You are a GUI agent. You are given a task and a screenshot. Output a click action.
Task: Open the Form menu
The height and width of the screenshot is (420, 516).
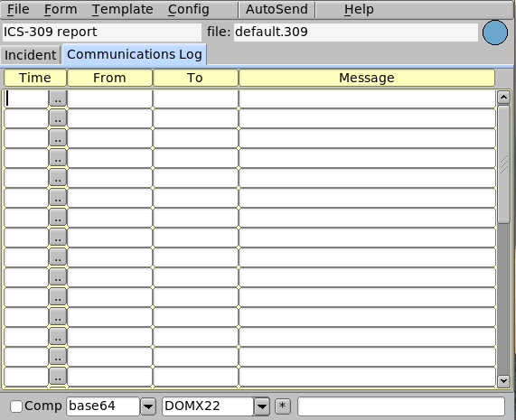[x=61, y=9]
